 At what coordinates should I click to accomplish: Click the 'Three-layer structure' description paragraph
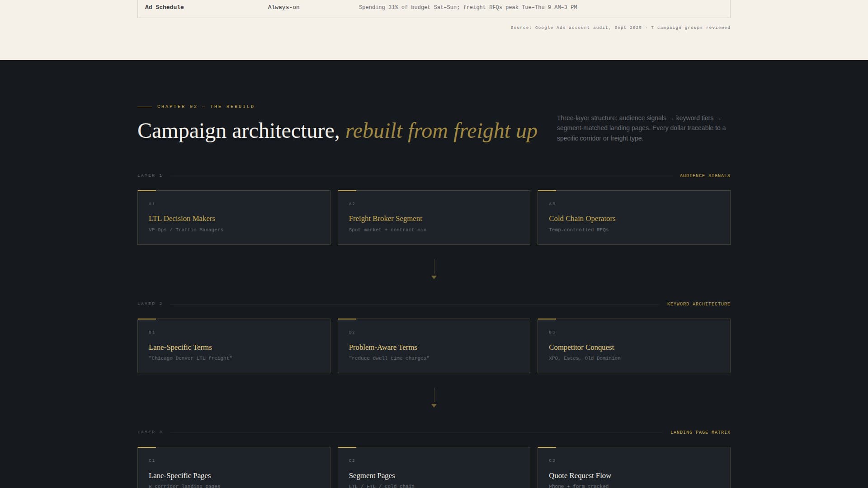(641, 128)
